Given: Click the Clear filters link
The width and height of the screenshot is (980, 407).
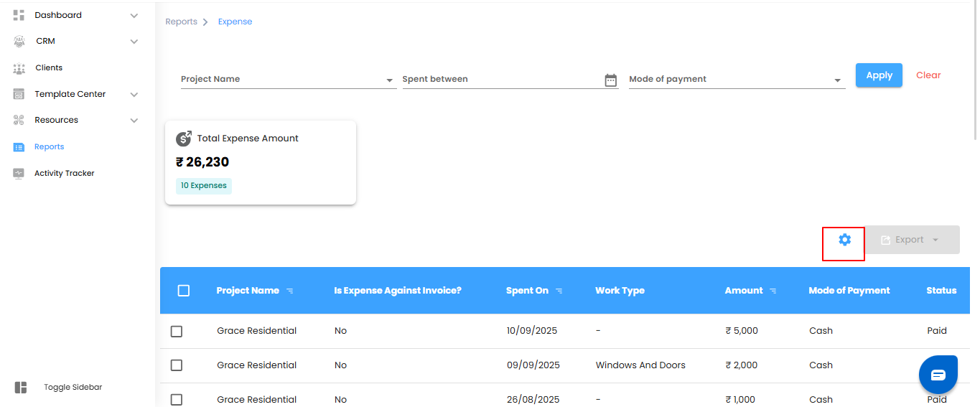Looking at the screenshot, I should point(928,75).
